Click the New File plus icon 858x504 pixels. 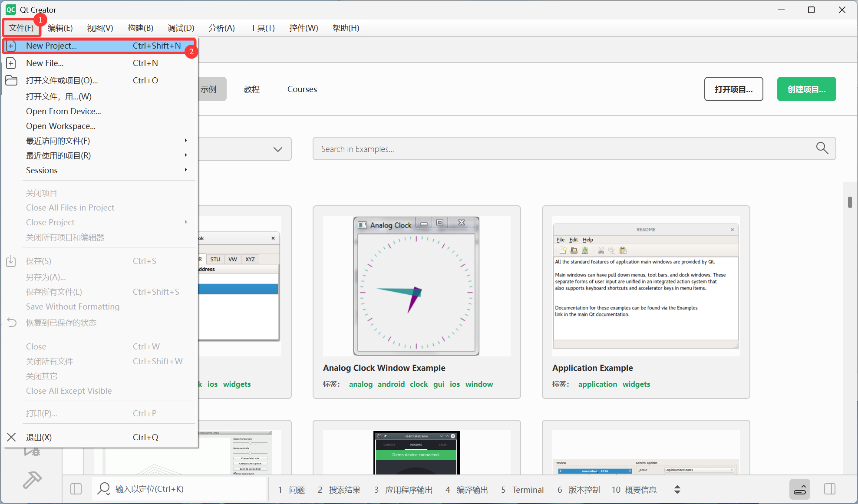click(11, 63)
